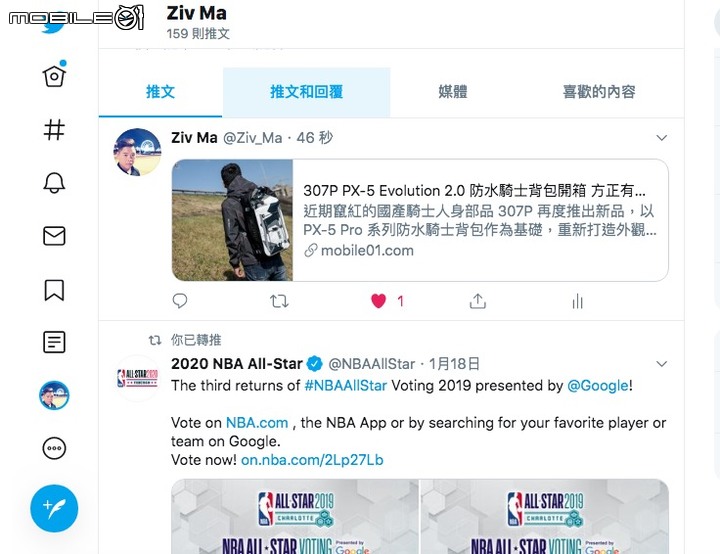Open the Home icon in sidebar
Image resolution: width=720 pixels, height=554 pixels.
coord(54,76)
